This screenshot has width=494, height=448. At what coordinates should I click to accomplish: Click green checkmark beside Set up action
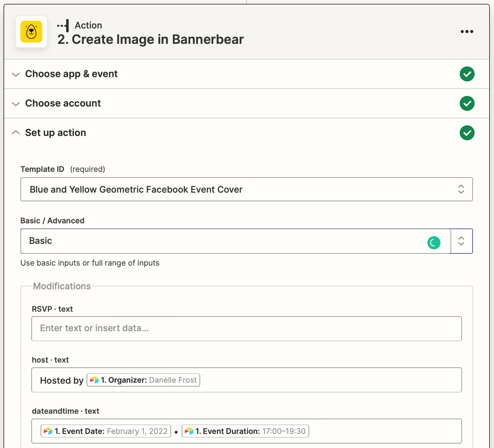(467, 133)
